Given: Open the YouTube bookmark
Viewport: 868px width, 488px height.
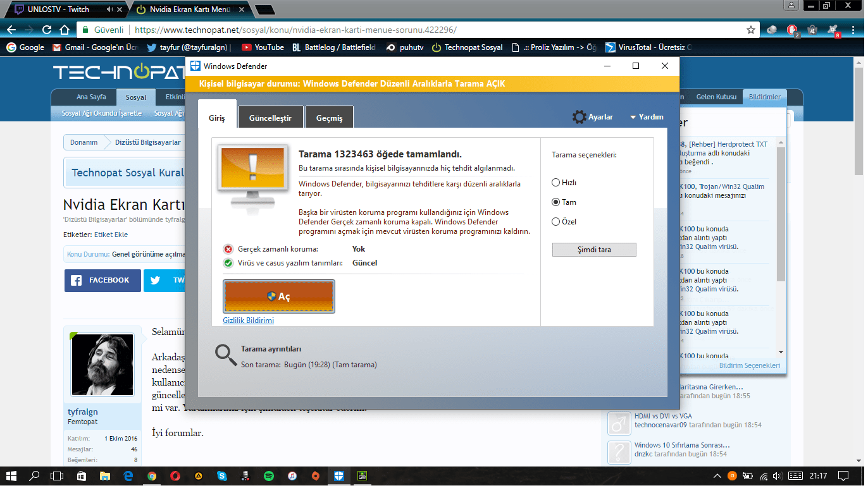Looking at the screenshot, I should pos(263,47).
